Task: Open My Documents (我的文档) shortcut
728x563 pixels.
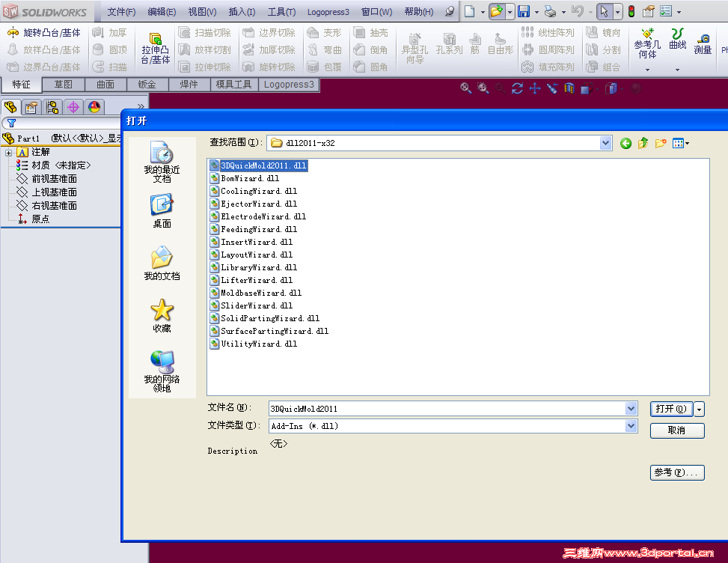Action: (162, 263)
